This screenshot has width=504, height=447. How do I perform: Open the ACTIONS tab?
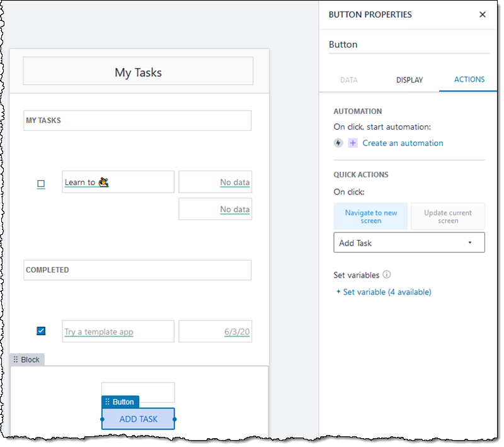[469, 80]
